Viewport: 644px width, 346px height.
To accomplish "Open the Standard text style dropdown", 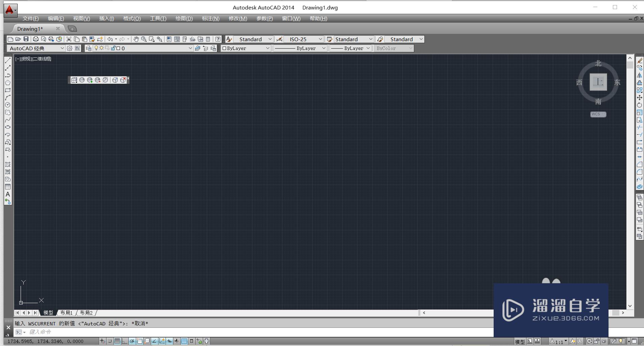I will [253, 39].
